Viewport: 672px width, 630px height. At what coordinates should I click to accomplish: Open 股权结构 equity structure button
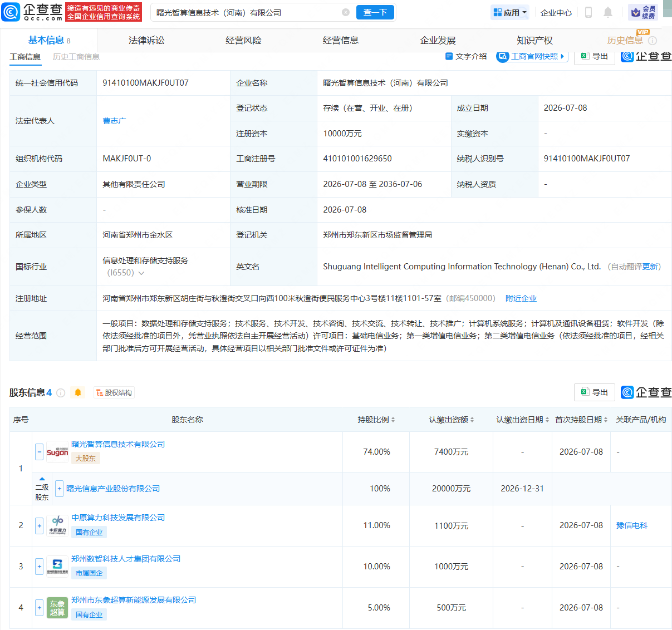(114, 393)
